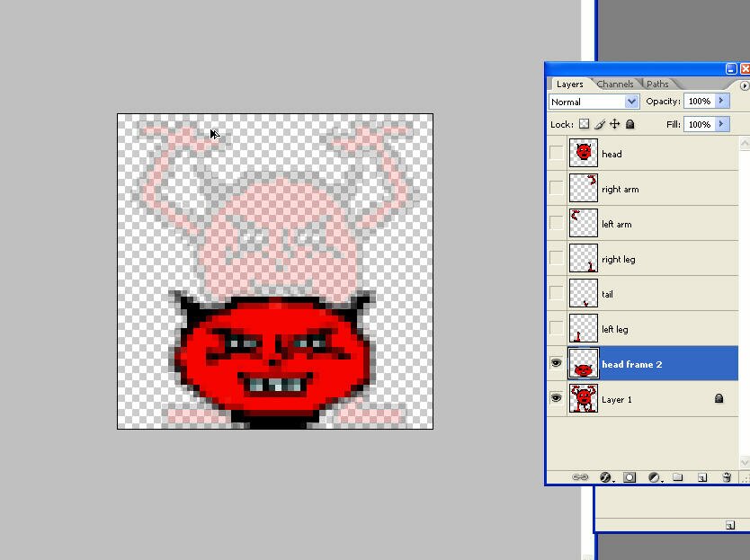Click Layers list scrollbar up arrow

[745, 143]
